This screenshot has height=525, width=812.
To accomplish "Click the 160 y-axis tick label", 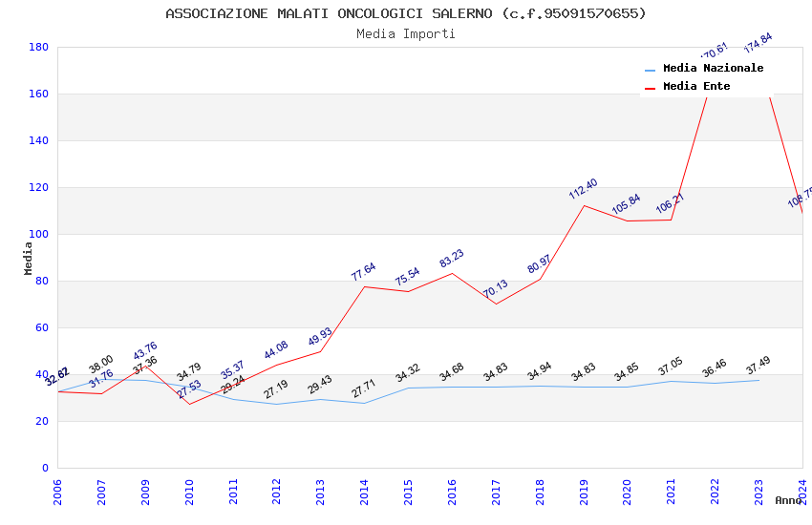I will click(39, 94).
